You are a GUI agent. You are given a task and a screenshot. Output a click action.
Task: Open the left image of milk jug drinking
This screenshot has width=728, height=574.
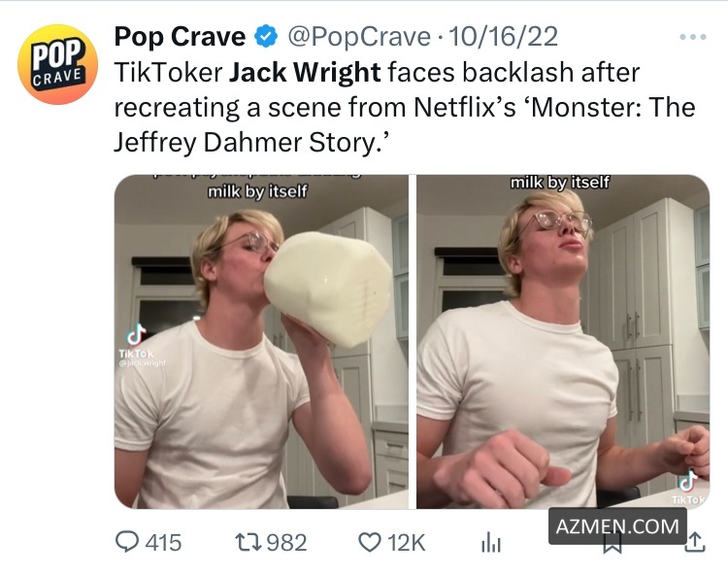[261, 341]
